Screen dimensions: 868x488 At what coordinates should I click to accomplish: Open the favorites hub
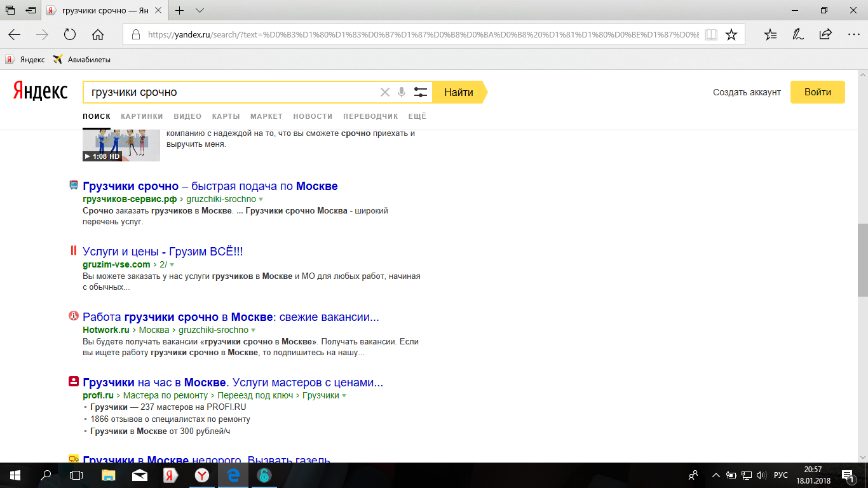coord(770,35)
